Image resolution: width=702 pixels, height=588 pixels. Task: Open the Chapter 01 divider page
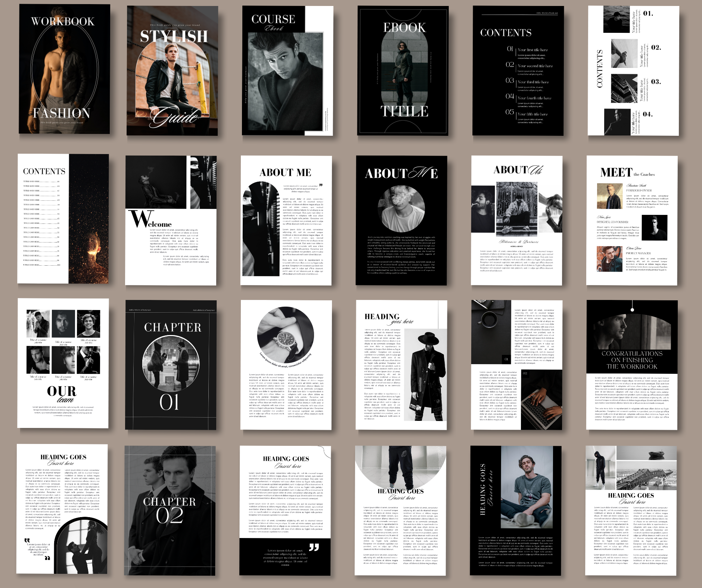[x=171, y=365]
